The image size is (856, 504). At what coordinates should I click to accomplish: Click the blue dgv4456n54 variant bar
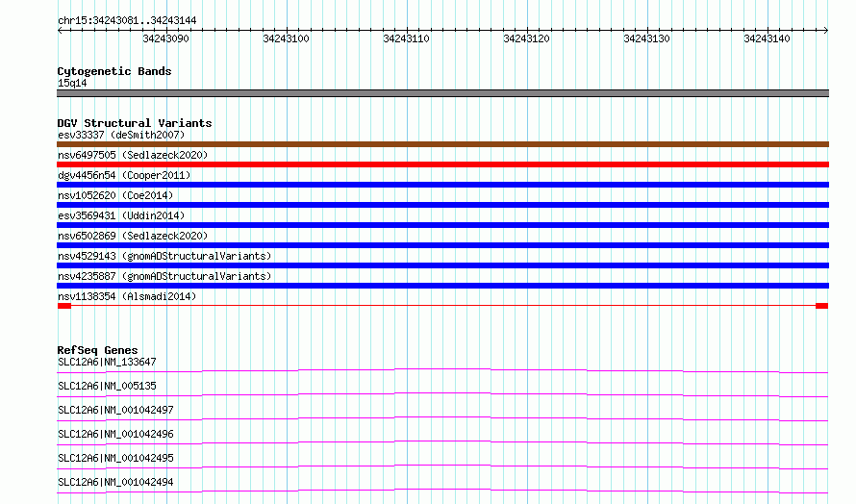pyautogui.click(x=442, y=185)
